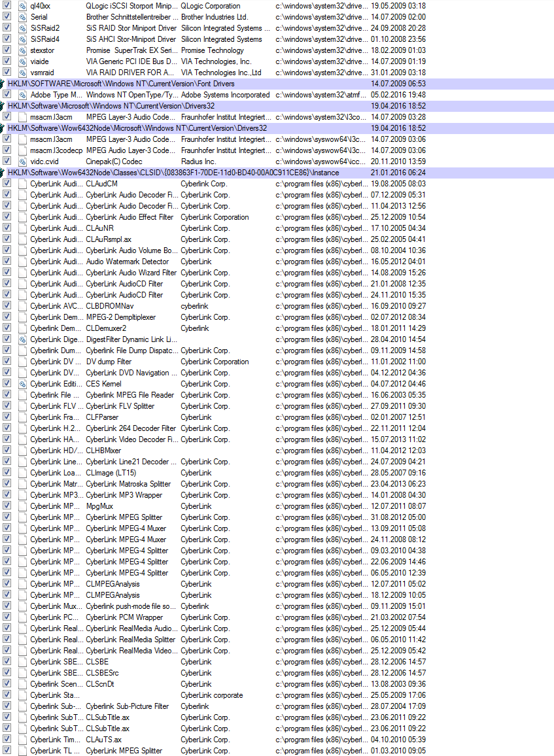Toggle the CyberLink MP3 Wrapper checkbox
This screenshot has width=554, height=756.
[x=7, y=494]
